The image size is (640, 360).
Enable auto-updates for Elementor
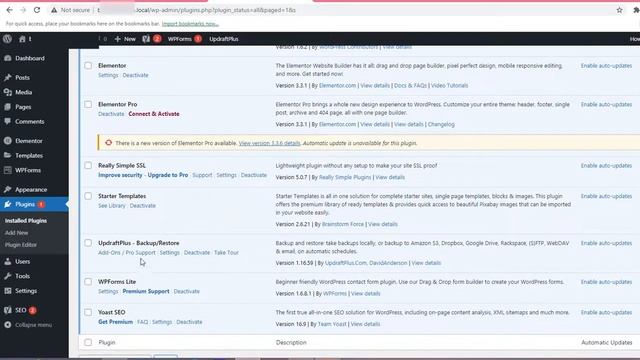pyautogui.click(x=606, y=66)
